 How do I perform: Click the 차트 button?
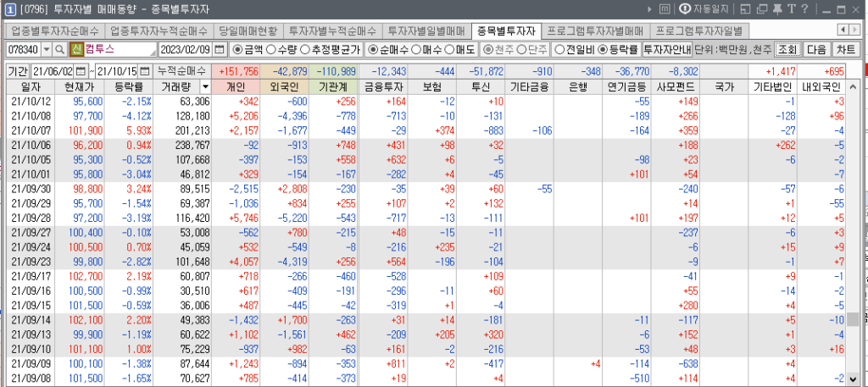(846, 50)
